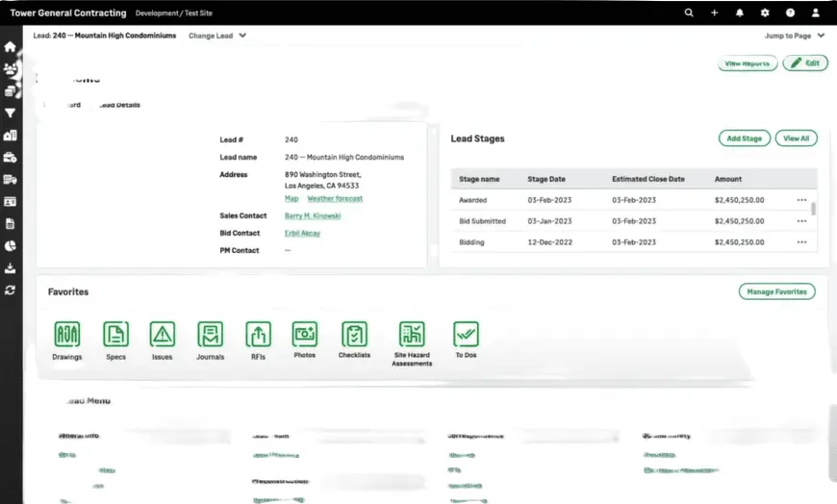Image resolution: width=837 pixels, height=504 pixels.
Task: Open sales contact Barry M. Kinowski link
Action: [313, 215]
